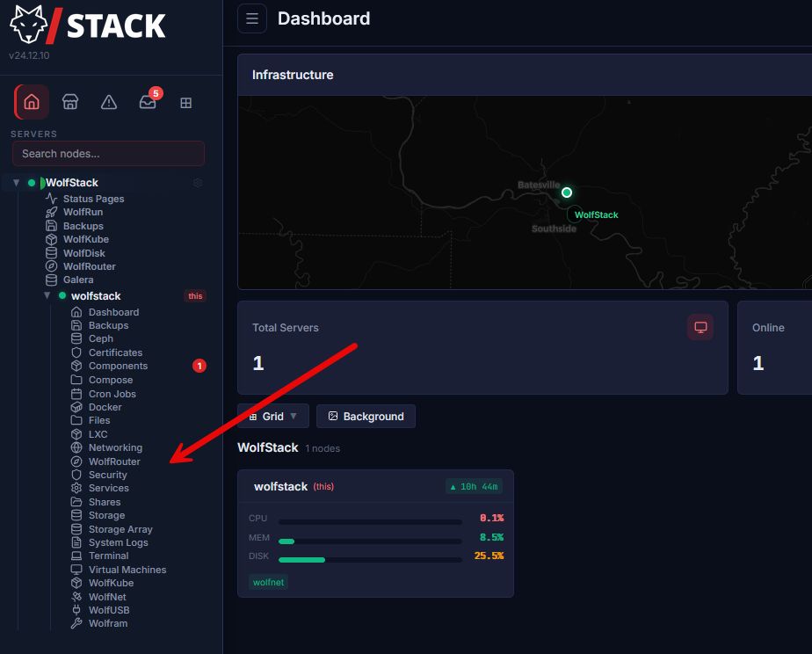Open the LXC menu item
The height and width of the screenshot is (654, 812).
[98, 434]
